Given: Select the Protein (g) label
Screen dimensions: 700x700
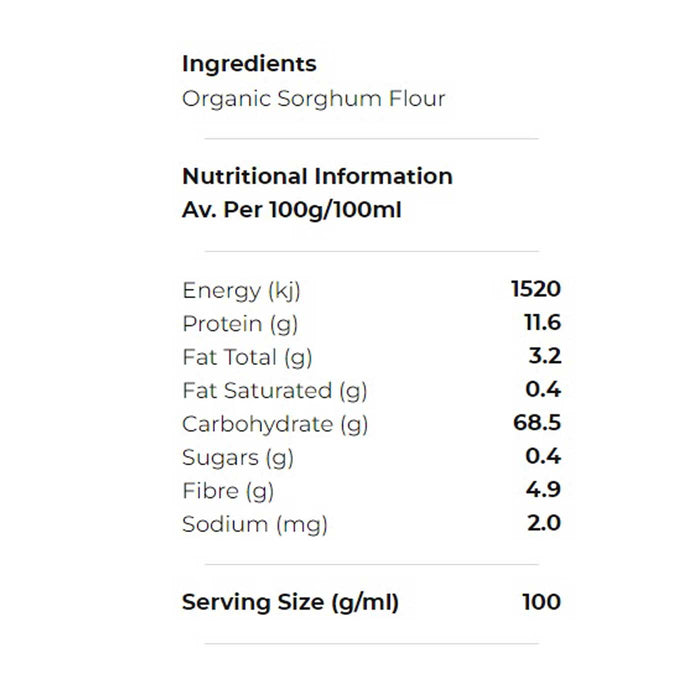Looking at the screenshot, I should pos(240,324).
